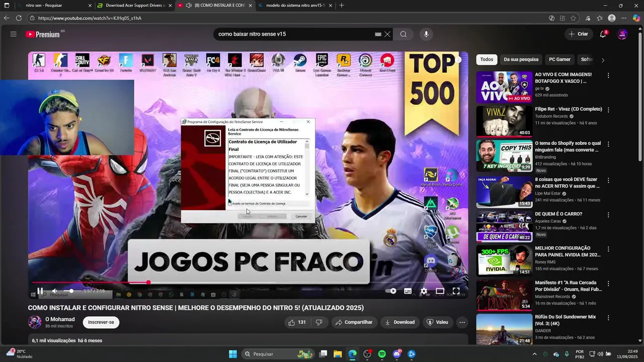Screen dimensions: 644x362
Task: Open the Edge profile icon
Action: tap(612, 18)
